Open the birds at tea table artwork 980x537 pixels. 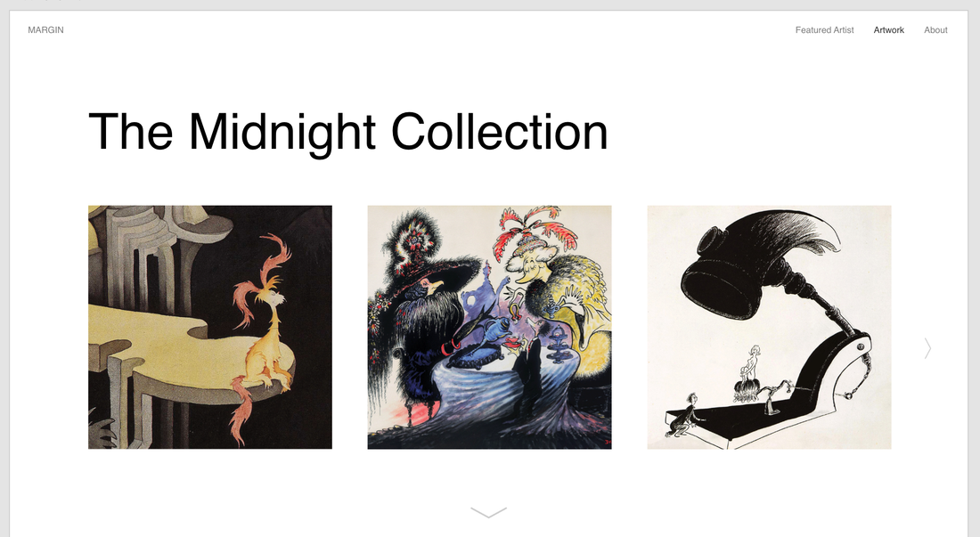coord(489,327)
